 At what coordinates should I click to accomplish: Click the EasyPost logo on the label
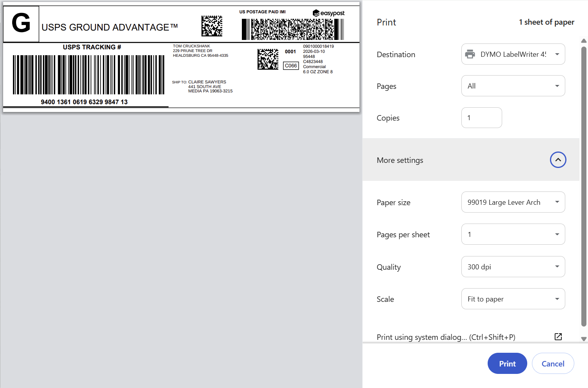coord(328,13)
